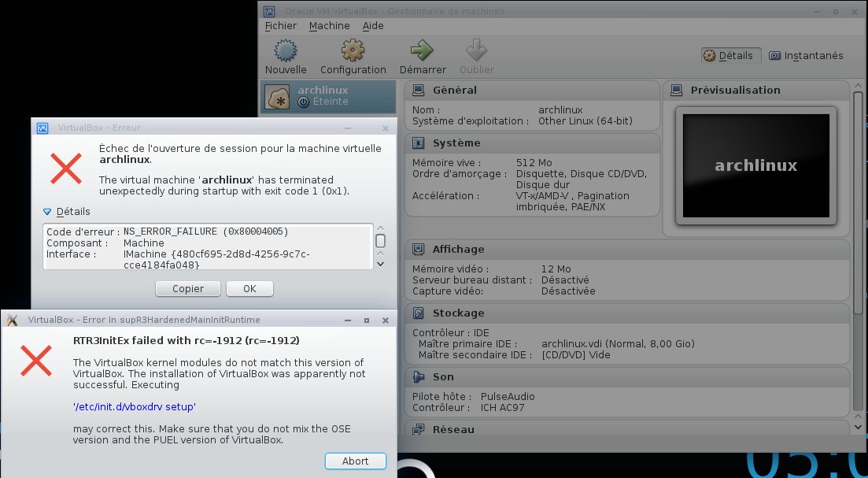Click the Système section header
Screen dimensions: 868x478
click(x=532, y=143)
